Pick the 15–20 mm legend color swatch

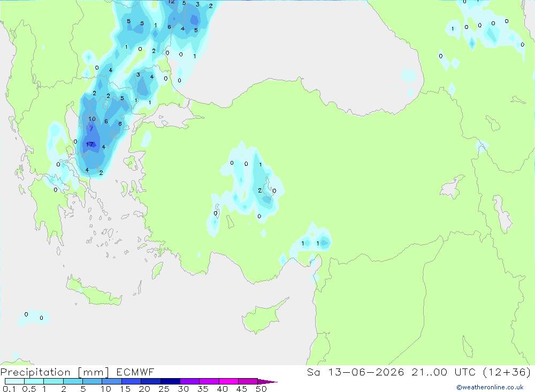coord(131,381)
